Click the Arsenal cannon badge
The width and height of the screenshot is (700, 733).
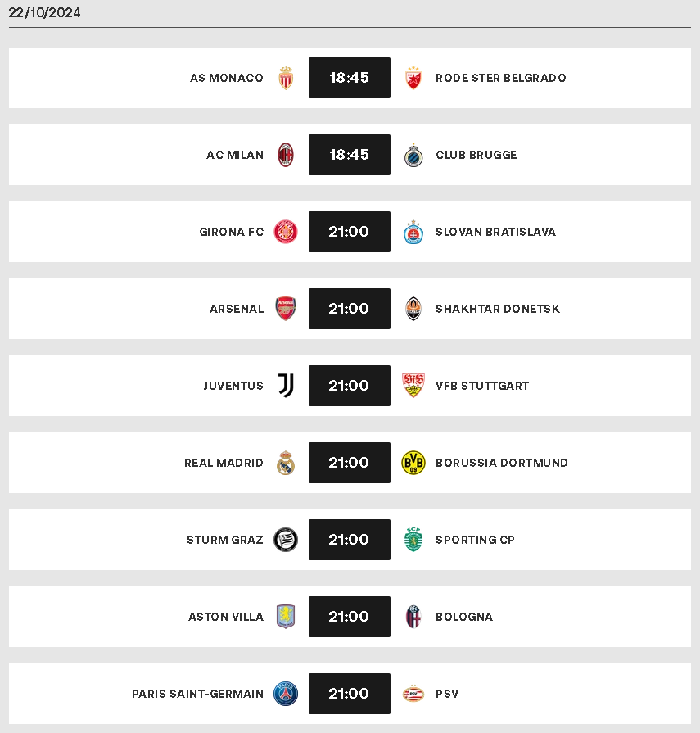pos(286,309)
